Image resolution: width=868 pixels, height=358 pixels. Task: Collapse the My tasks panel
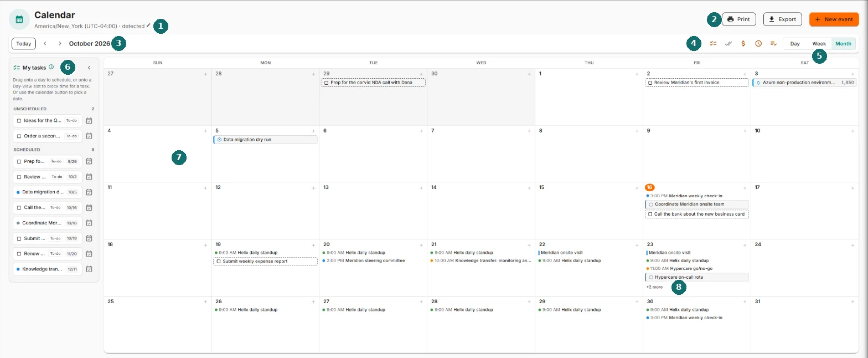pos(89,68)
